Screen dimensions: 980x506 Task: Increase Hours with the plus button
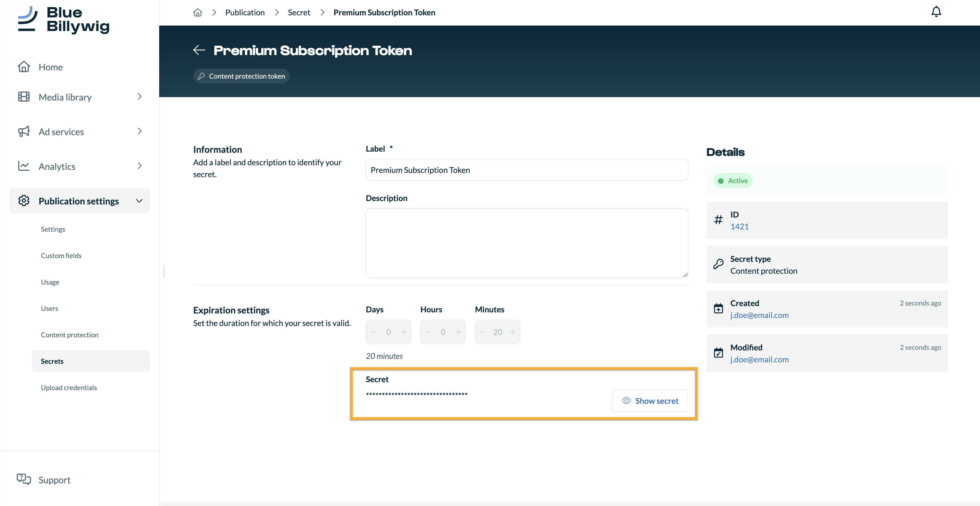[458, 332]
